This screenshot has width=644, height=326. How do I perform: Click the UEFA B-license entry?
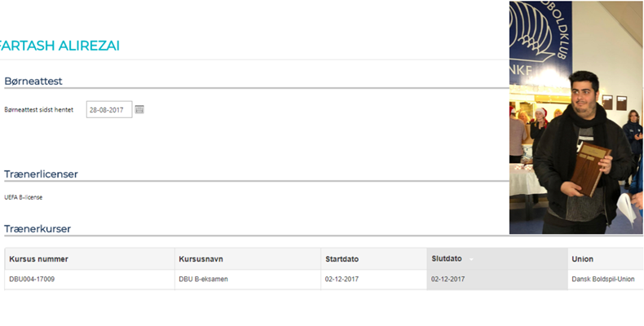coord(23,197)
